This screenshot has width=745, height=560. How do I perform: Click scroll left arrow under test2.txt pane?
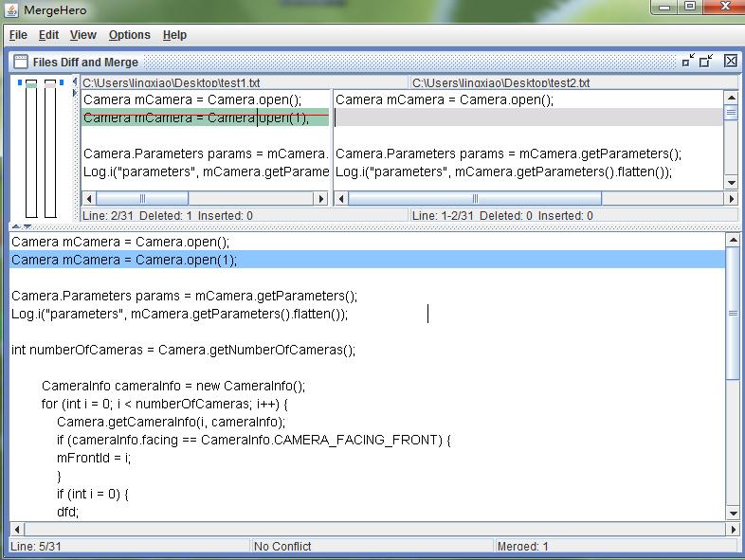click(342, 199)
